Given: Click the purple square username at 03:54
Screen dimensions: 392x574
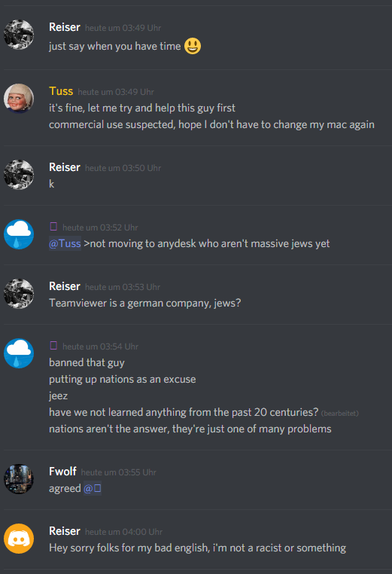Looking at the screenshot, I should point(53,346).
